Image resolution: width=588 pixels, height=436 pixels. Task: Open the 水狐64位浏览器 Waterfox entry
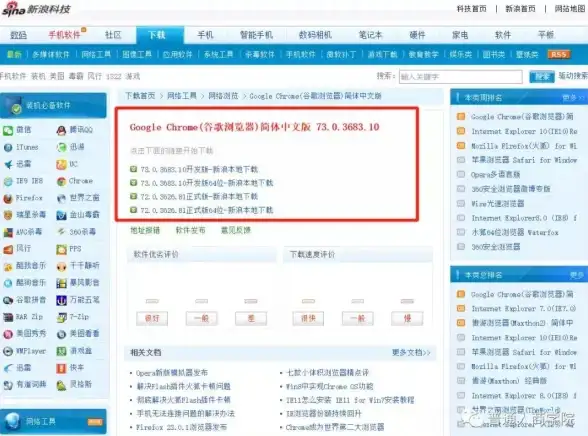tap(515, 232)
